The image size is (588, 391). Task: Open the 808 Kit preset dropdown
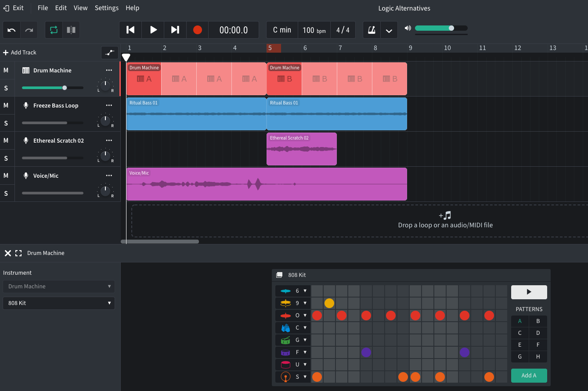[x=59, y=303]
